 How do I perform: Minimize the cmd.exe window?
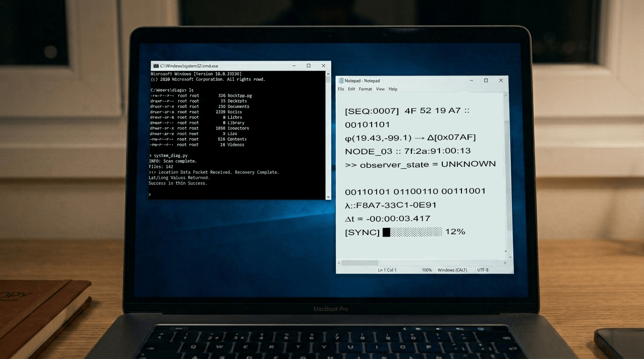[x=293, y=66]
